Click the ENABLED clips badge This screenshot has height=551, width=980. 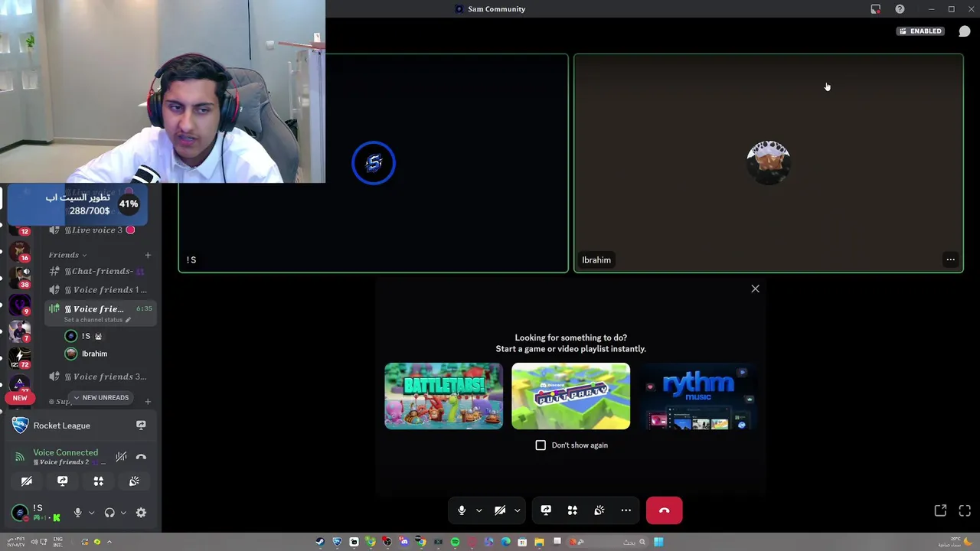click(920, 31)
